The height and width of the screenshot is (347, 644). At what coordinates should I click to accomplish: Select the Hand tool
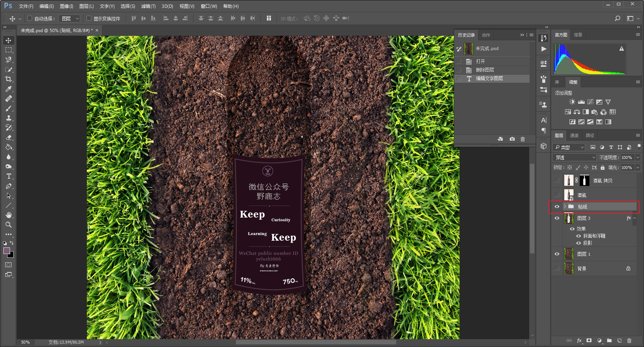pos(9,215)
